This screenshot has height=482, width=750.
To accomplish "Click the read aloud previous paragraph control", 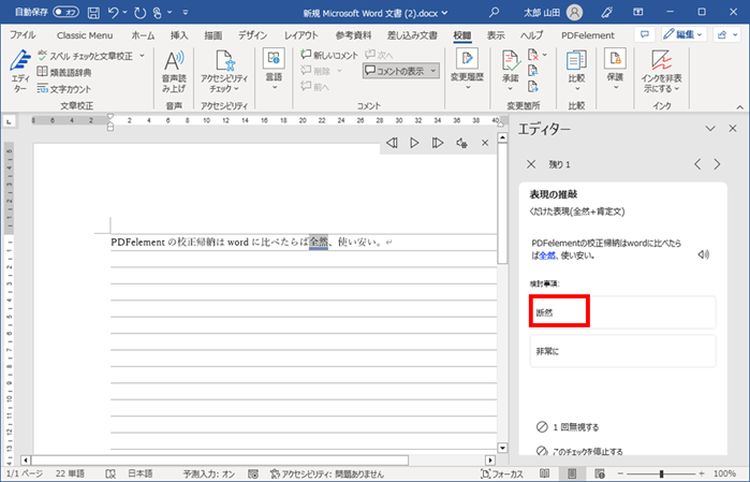I will pyautogui.click(x=392, y=142).
